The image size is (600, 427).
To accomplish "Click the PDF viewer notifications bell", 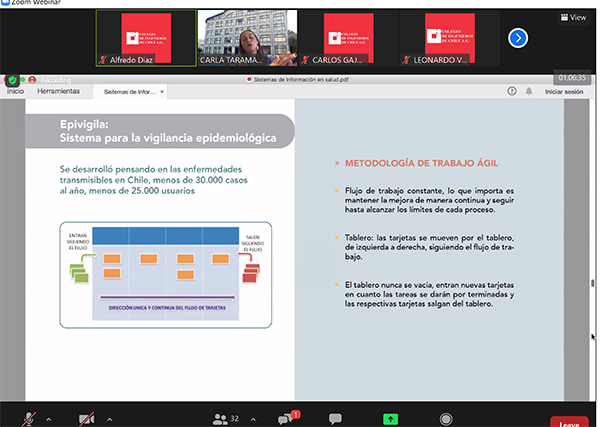I will 527,91.
